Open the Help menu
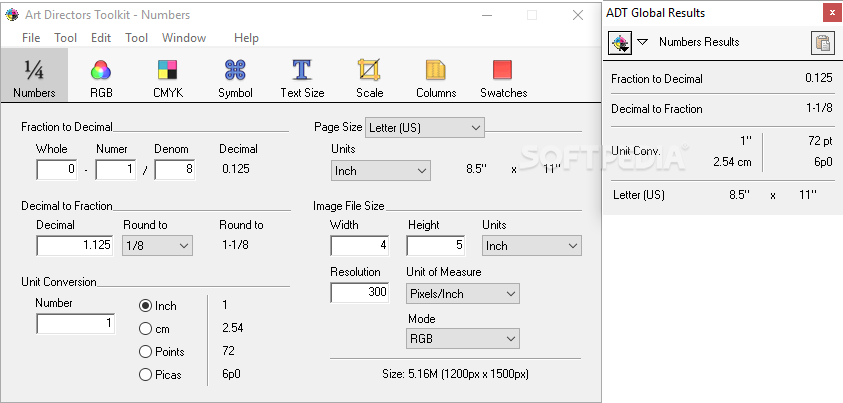Viewport: 843px width, 403px height. 246,38
